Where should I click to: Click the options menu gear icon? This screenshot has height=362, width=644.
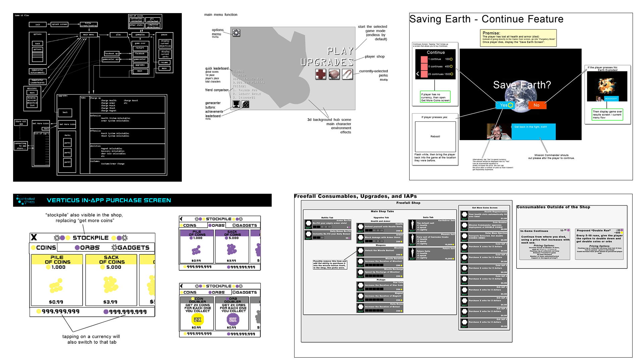(236, 31)
